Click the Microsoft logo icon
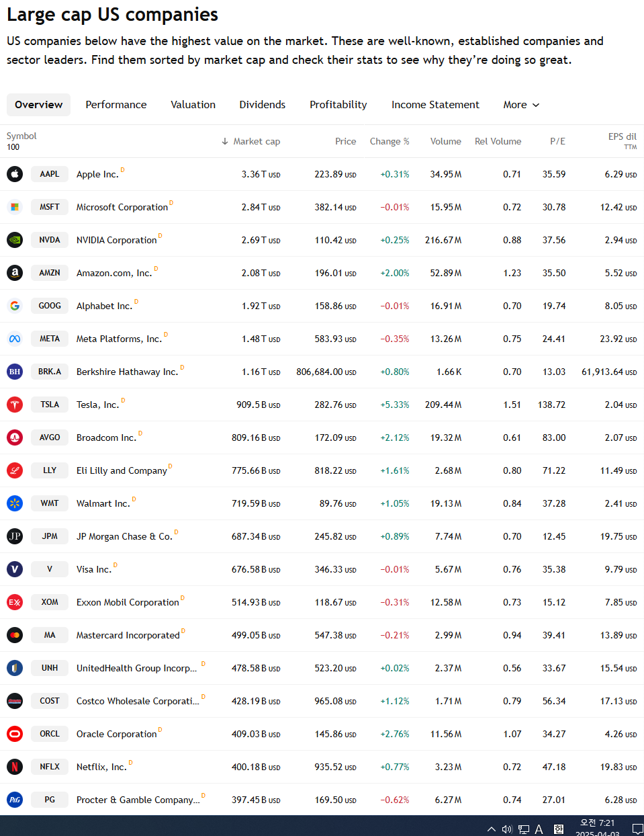This screenshot has width=644, height=836. [x=15, y=207]
